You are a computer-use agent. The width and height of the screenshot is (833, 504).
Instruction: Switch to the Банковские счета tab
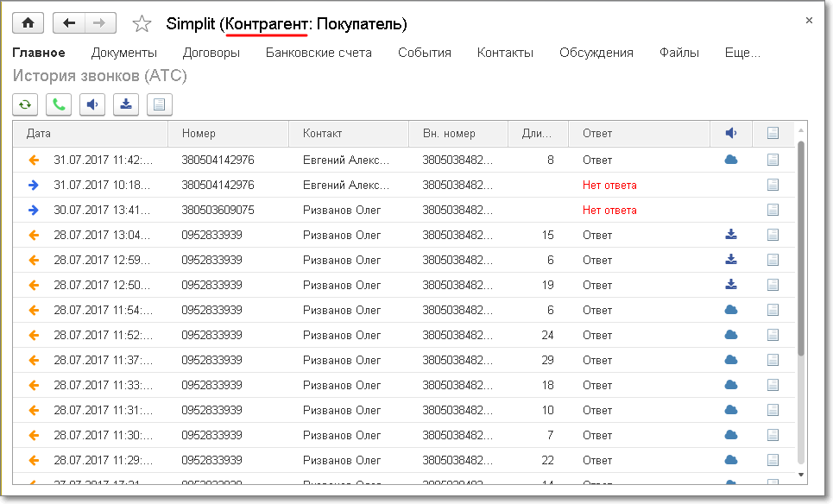[x=319, y=53]
